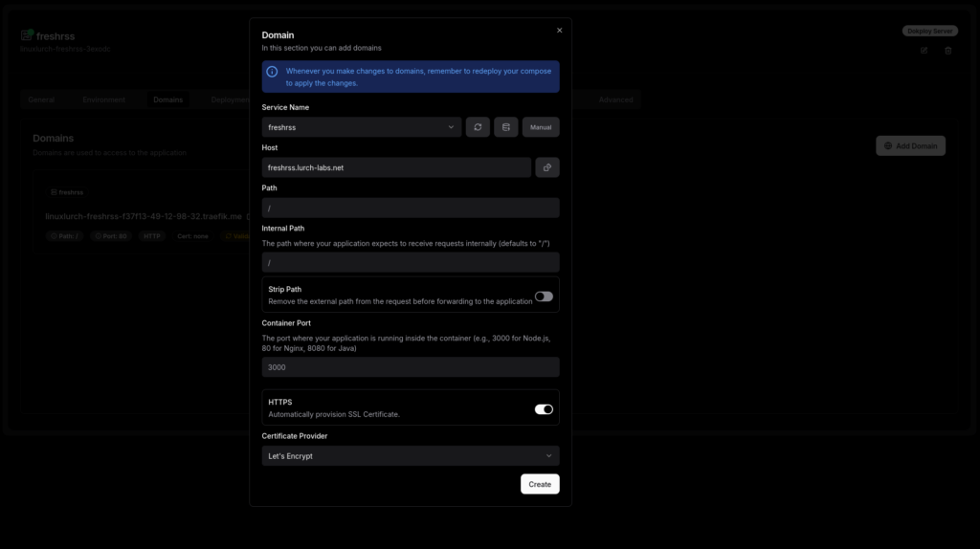The image size is (980, 549).
Task: Refresh the service name list
Action: coord(478,127)
